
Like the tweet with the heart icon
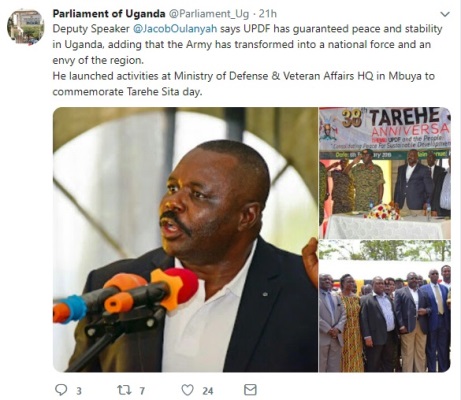click(187, 390)
